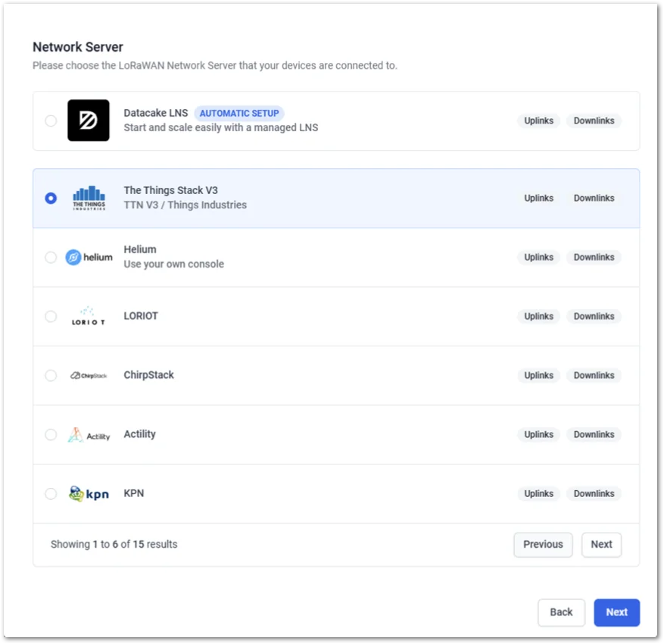Click The Things Industries logo

[89, 198]
